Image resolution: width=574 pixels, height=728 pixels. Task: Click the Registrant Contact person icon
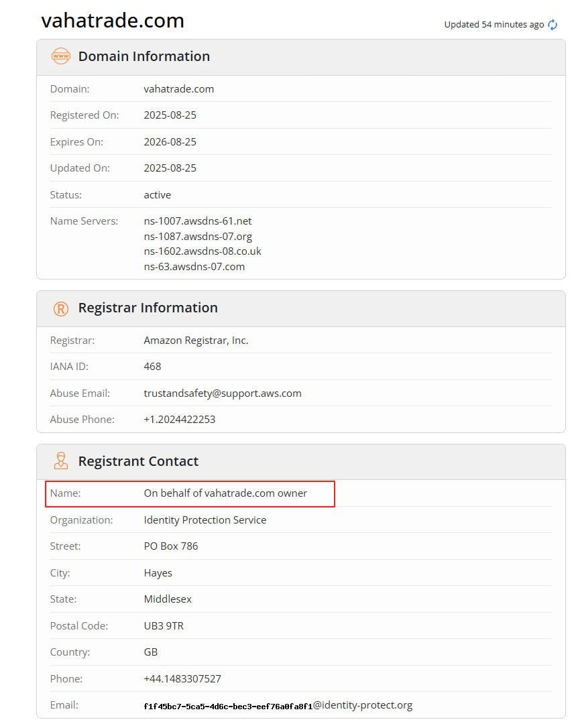click(61, 461)
